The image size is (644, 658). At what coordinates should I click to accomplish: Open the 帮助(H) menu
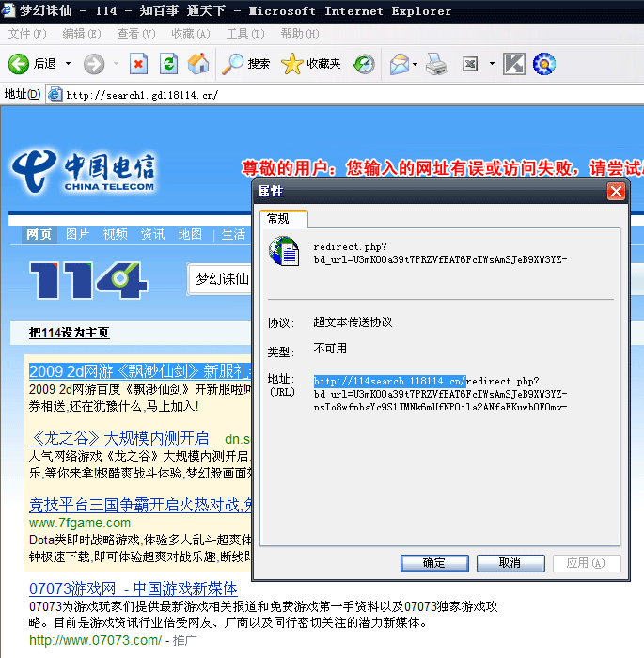coord(300,34)
